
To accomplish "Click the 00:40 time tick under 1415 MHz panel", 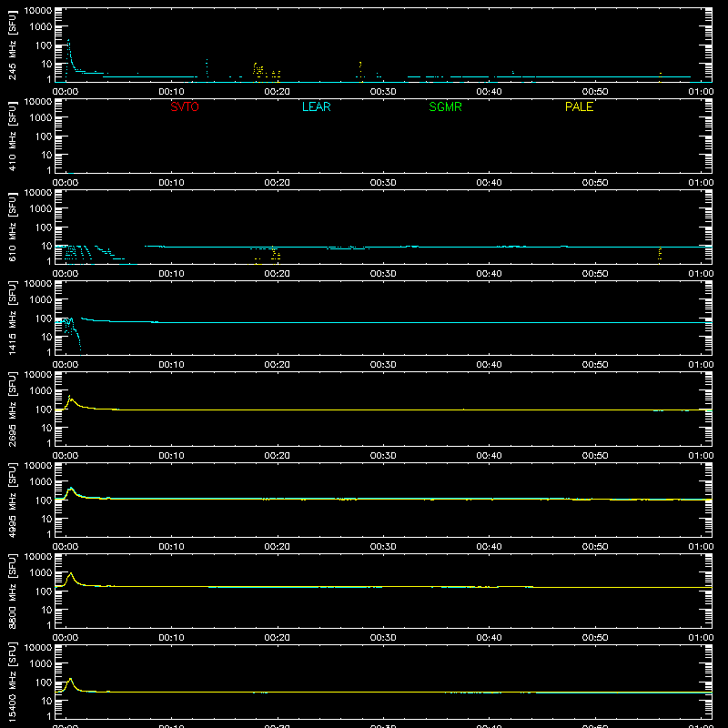I will click(x=489, y=365).
